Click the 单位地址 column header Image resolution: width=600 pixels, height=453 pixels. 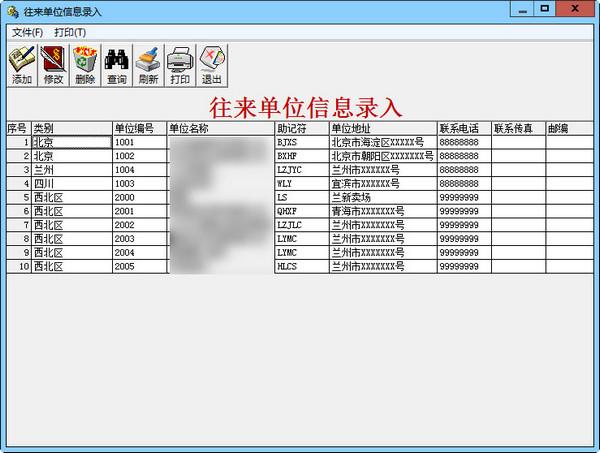(x=383, y=129)
